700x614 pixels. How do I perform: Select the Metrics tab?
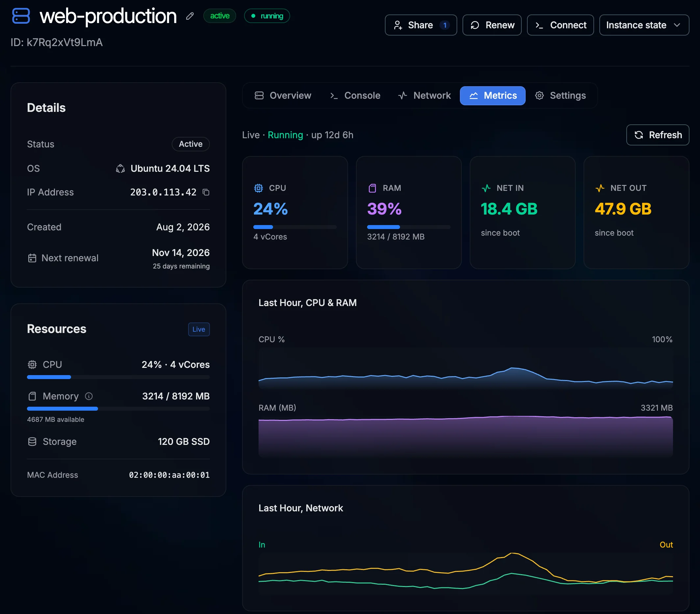pos(492,96)
